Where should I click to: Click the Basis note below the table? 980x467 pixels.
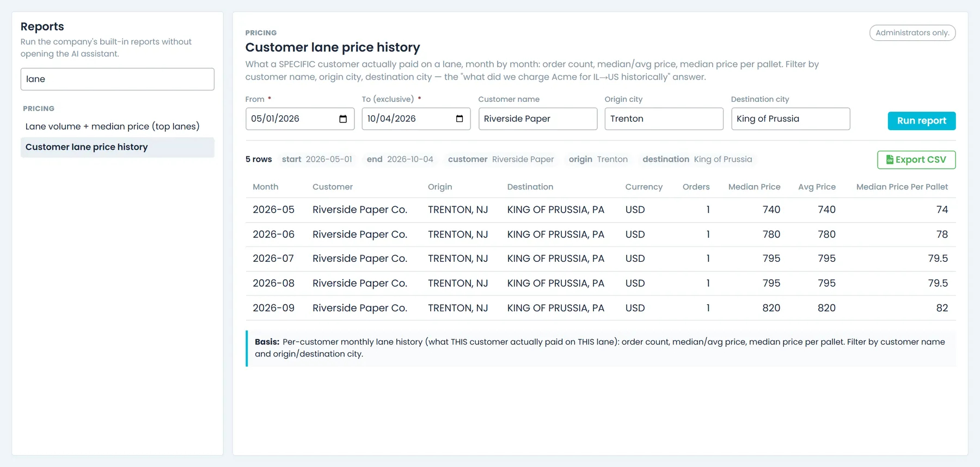pyautogui.click(x=601, y=348)
